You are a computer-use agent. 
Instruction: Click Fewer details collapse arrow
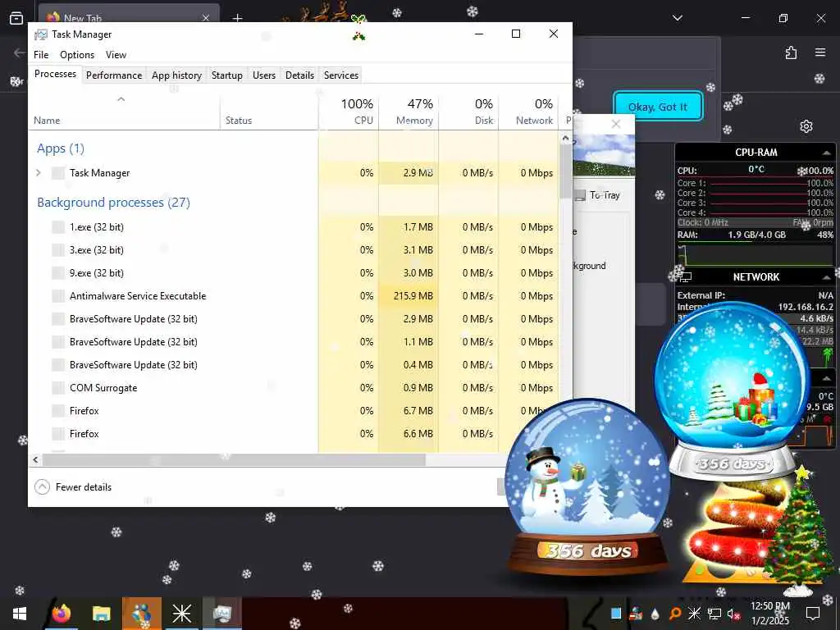42,487
